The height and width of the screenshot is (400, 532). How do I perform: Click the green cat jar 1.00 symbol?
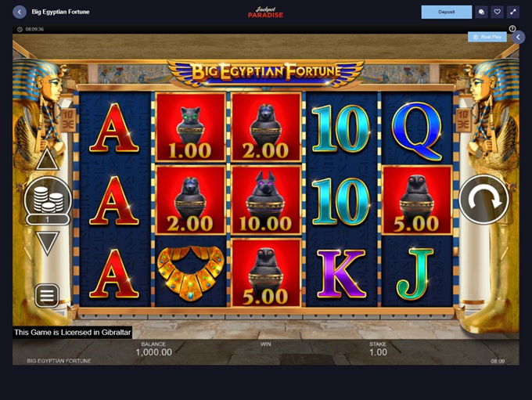pyautogui.click(x=190, y=127)
